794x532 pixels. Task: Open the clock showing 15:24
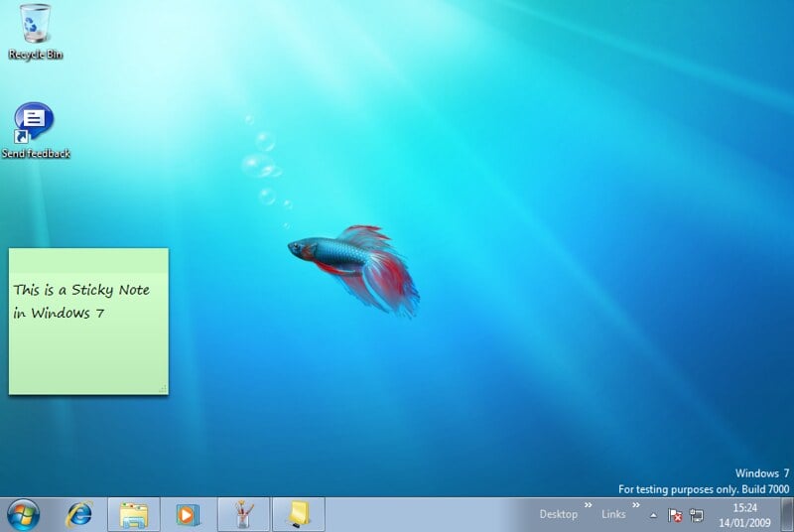(x=744, y=507)
